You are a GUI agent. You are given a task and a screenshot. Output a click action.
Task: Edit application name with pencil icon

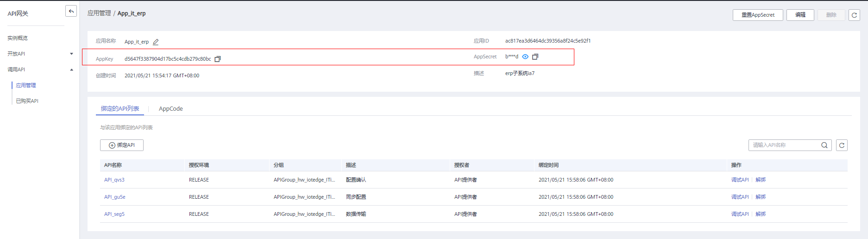click(x=156, y=42)
